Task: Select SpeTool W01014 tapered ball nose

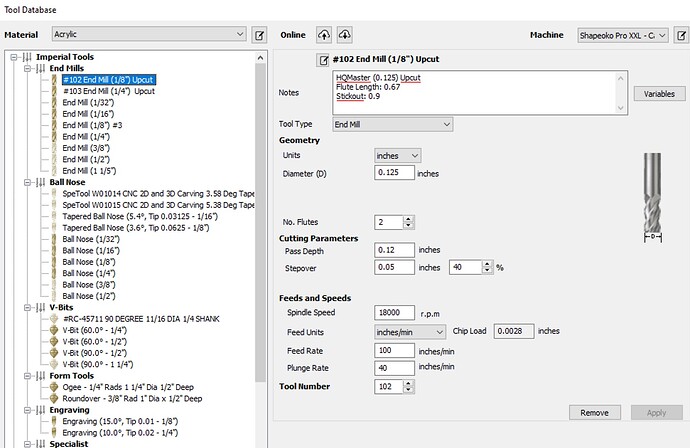Action: click(x=158, y=194)
